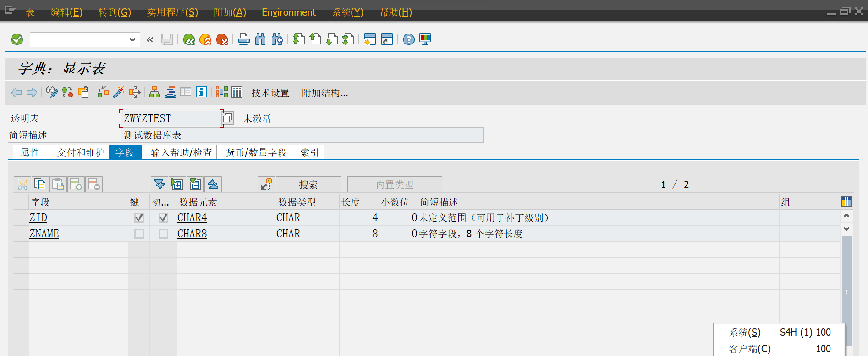Click the blue Information icon

pyautogui.click(x=201, y=92)
